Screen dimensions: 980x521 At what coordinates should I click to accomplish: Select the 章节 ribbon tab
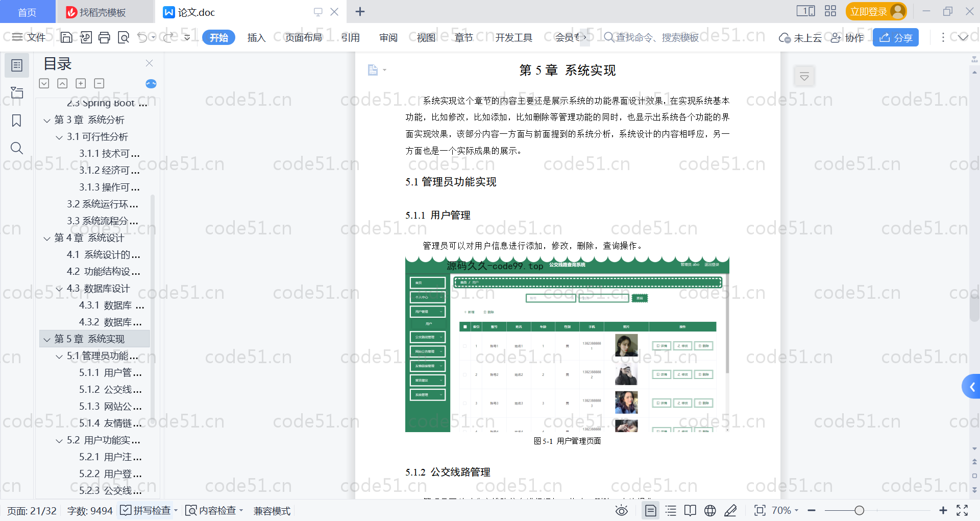[x=464, y=37]
